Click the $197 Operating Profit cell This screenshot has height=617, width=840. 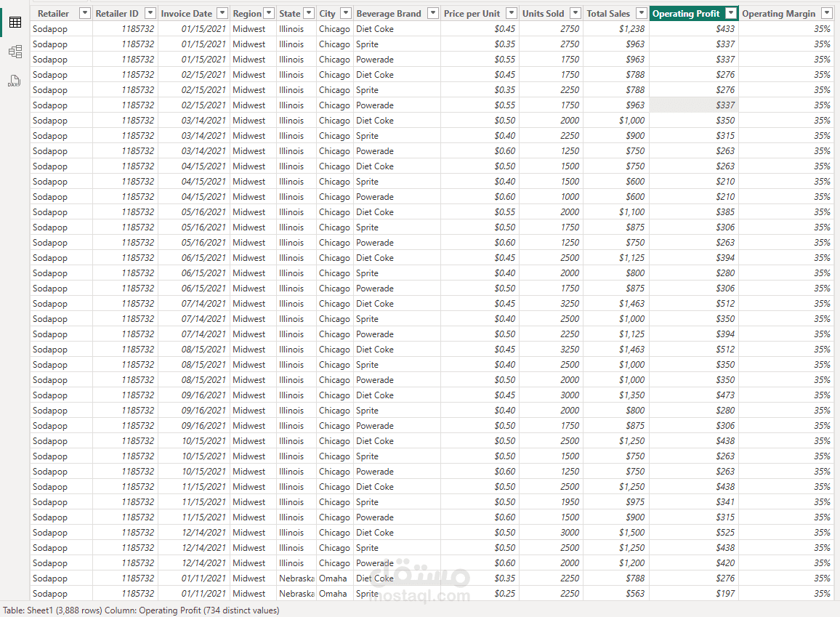click(x=694, y=594)
